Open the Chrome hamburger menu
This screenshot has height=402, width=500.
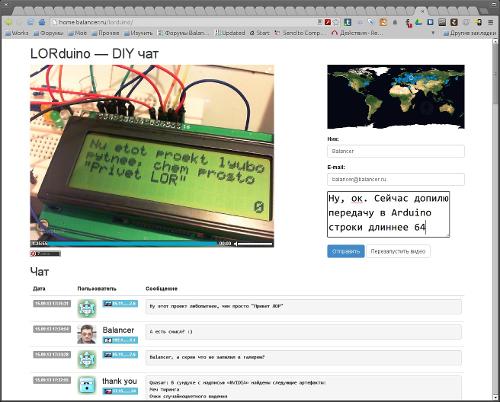pyautogui.click(x=491, y=22)
